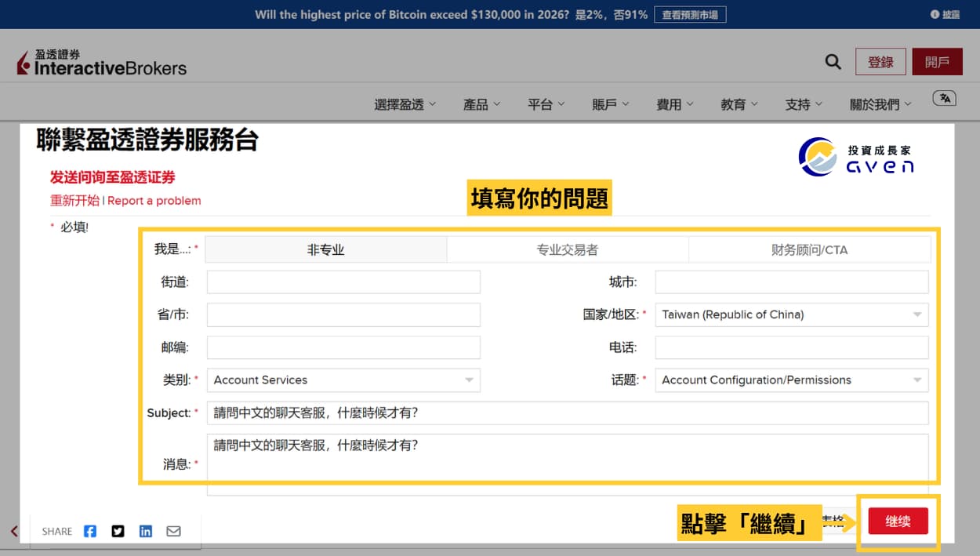Click the 发送问询至盈透证券 heading

coord(113,177)
